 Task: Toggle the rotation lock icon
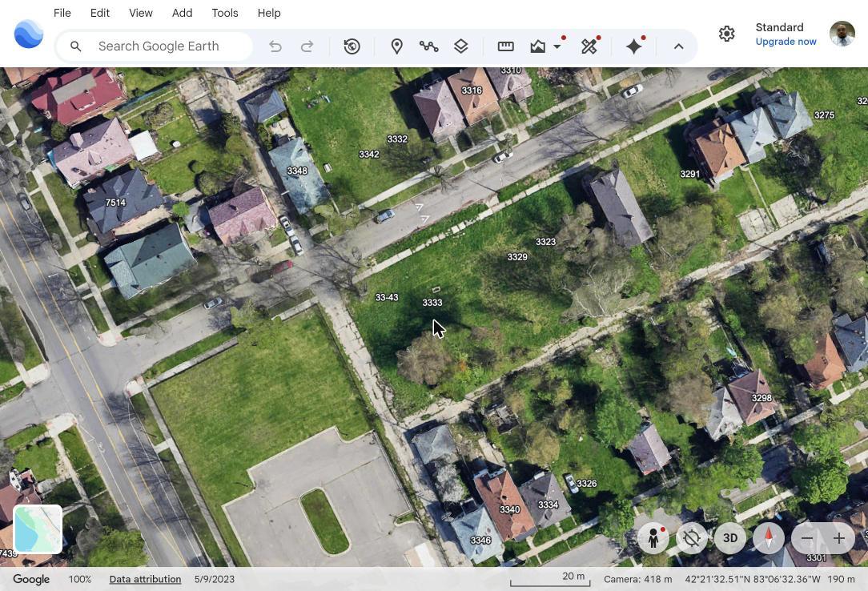(x=692, y=538)
